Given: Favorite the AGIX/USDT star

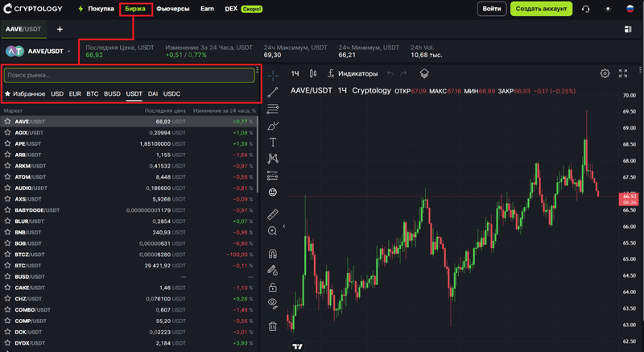Looking at the screenshot, I should [7, 132].
